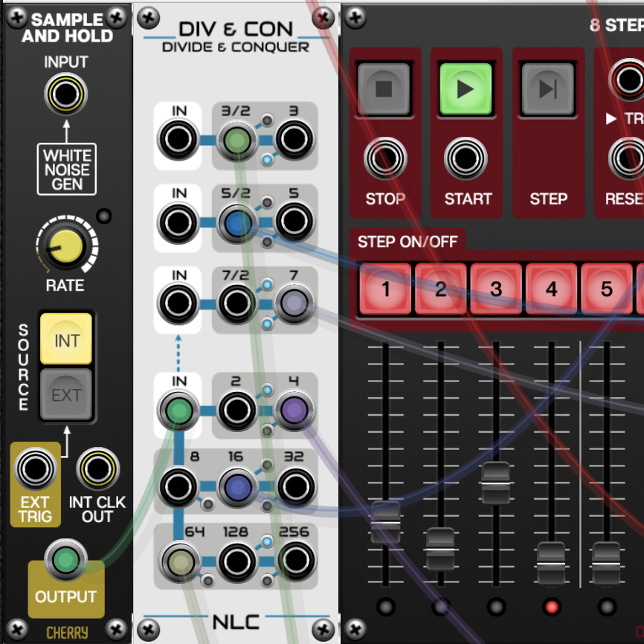Image resolution: width=644 pixels, height=644 pixels.
Task: Move the step 4 fader
Action: tap(551, 563)
